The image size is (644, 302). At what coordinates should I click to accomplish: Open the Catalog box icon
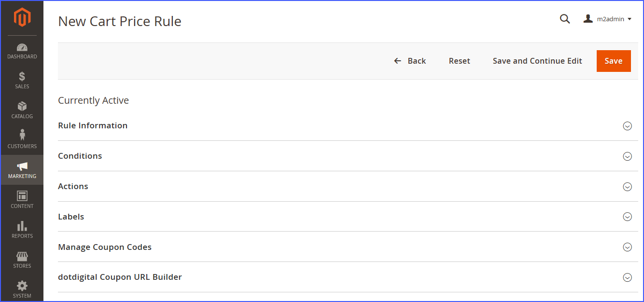click(22, 106)
